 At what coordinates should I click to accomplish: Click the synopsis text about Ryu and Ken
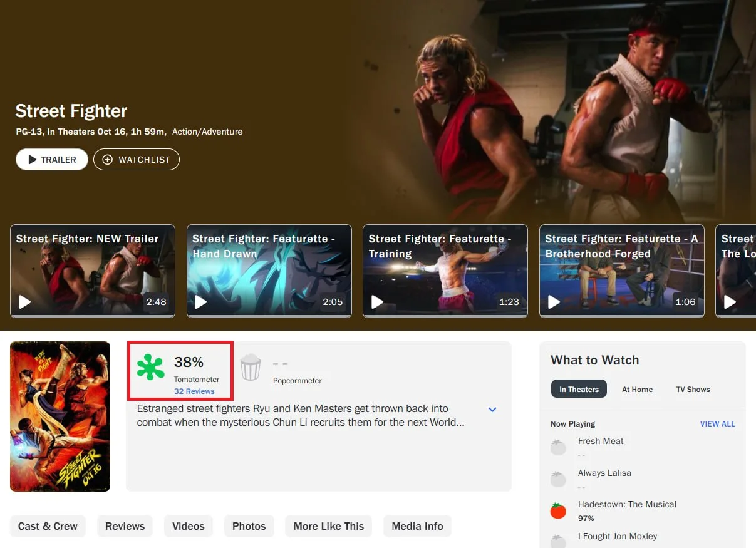(x=301, y=415)
